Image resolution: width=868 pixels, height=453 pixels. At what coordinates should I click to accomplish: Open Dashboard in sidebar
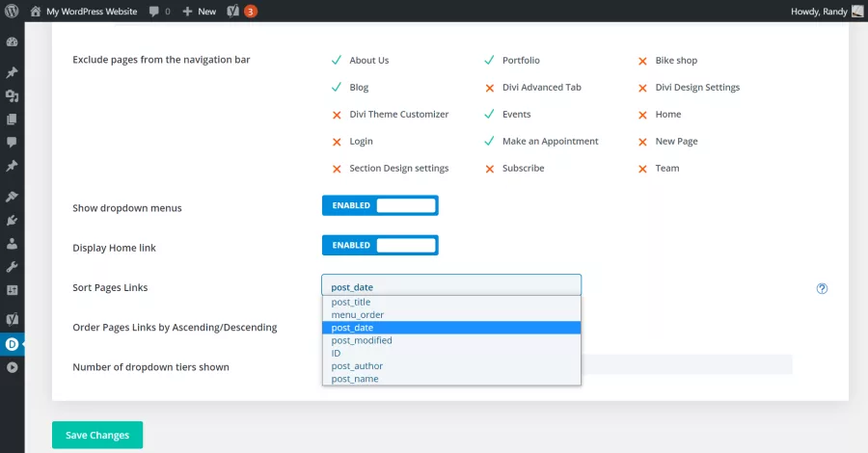point(12,42)
